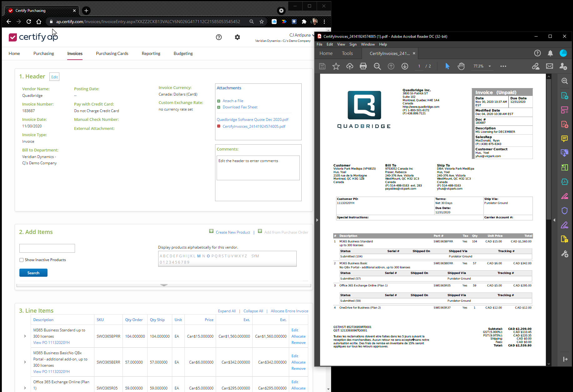Click the help question mark icon in Certify AP
573x392 pixels.
(x=219, y=37)
